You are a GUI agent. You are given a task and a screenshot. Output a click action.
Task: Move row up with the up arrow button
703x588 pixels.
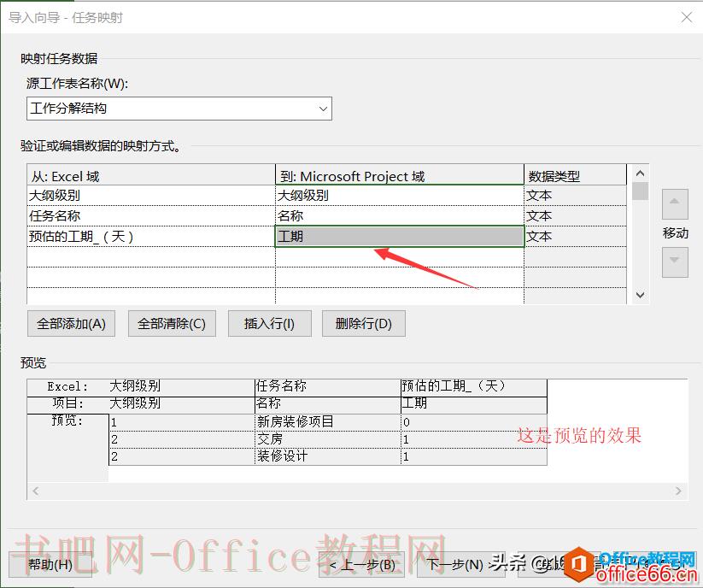[x=675, y=204]
